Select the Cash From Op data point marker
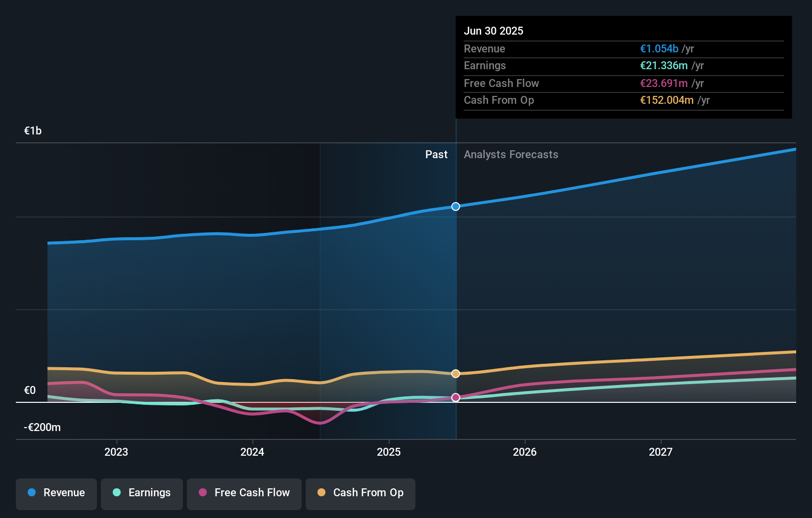The height and width of the screenshot is (518, 812). (455, 373)
